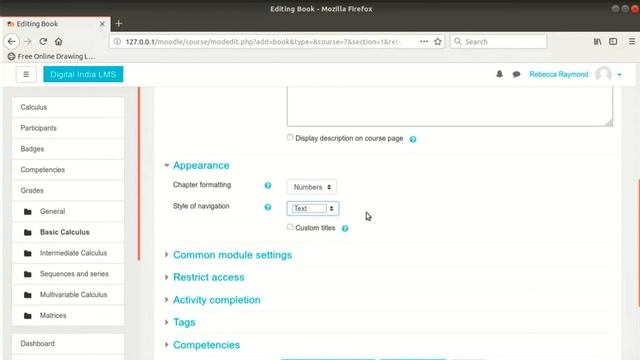
Task: Go to Dashboard in the side navigation
Action: coord(68,344)
